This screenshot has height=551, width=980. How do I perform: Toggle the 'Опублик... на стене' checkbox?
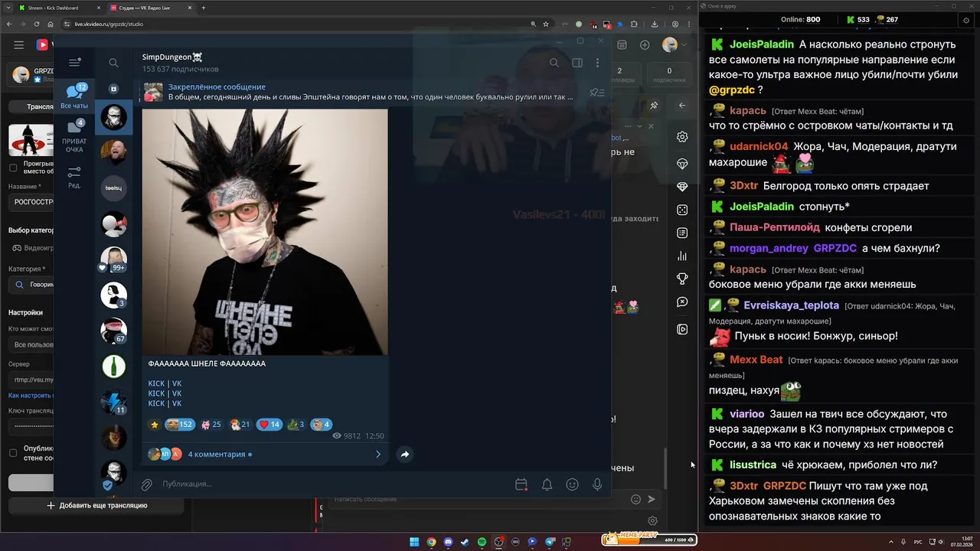tap(12, 453)
